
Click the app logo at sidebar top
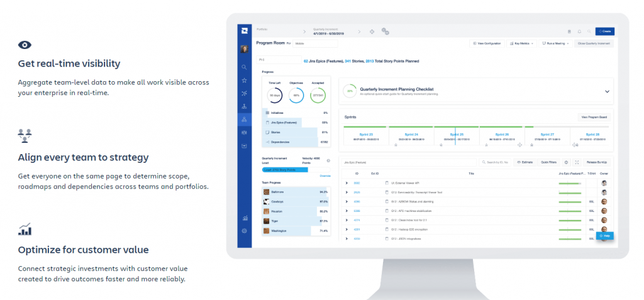tap(244, 31)
